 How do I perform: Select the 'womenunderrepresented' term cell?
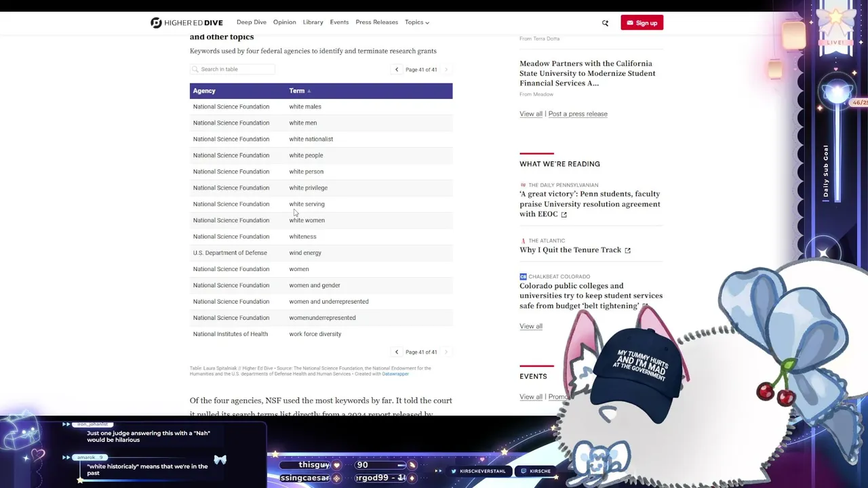coord(322,318)
